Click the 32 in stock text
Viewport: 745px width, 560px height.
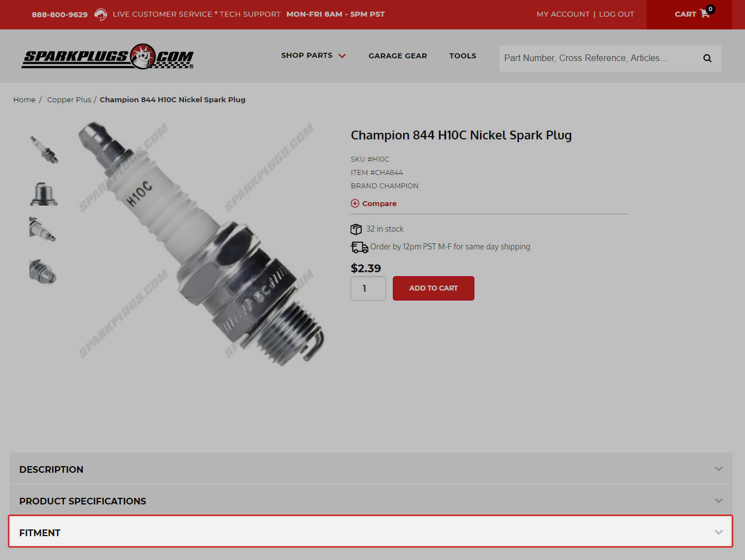point(384,229)
